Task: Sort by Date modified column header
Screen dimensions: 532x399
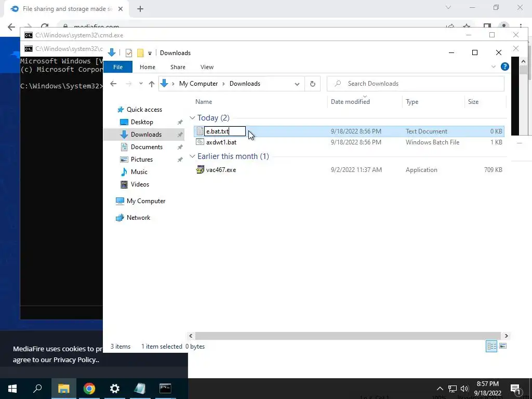Action: 350,102
